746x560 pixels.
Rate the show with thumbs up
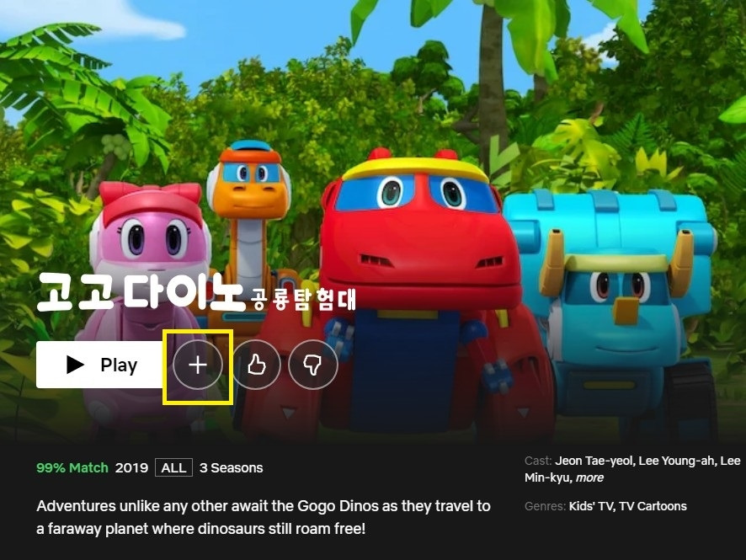click(x=256, y=365)
